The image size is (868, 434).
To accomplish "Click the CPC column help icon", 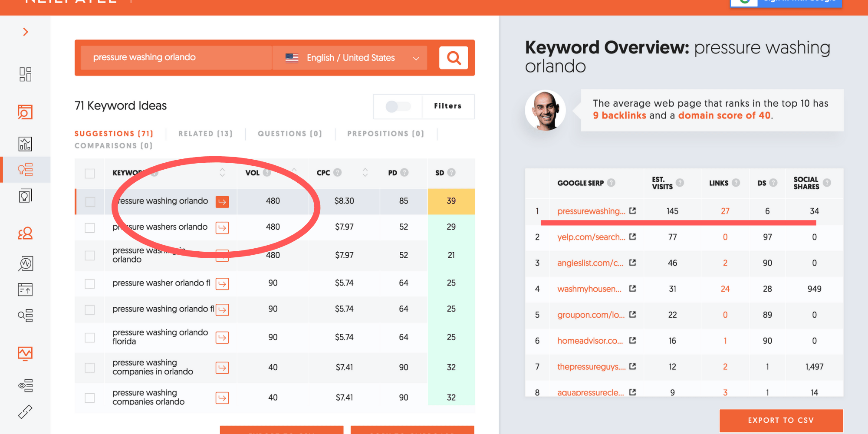I will click(x=337, y=173).
